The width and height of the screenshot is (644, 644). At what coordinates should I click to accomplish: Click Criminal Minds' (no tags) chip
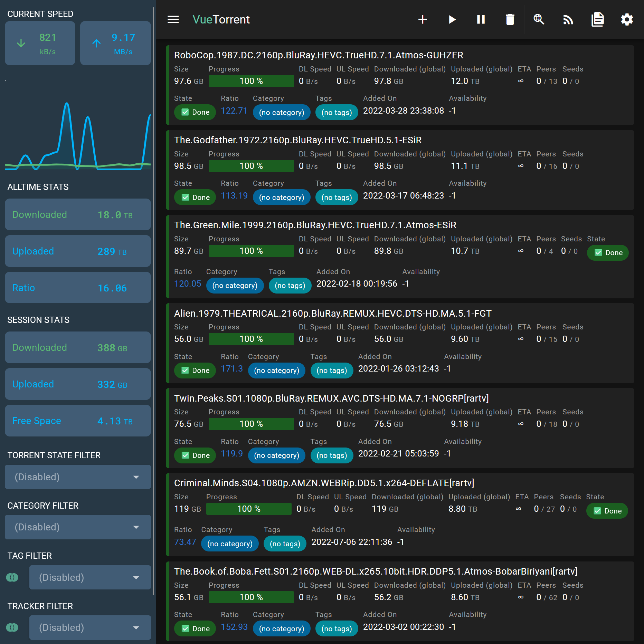coord(285,544)
